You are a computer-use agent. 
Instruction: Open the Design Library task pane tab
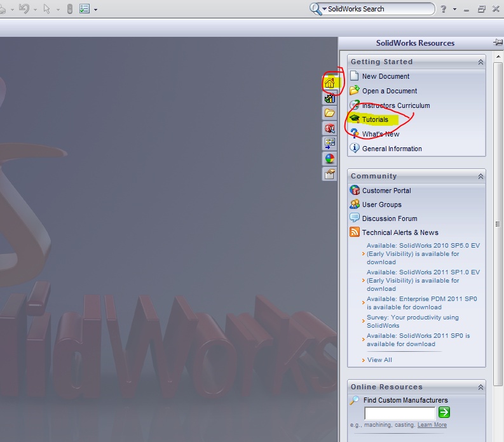(x=329, y=98)
